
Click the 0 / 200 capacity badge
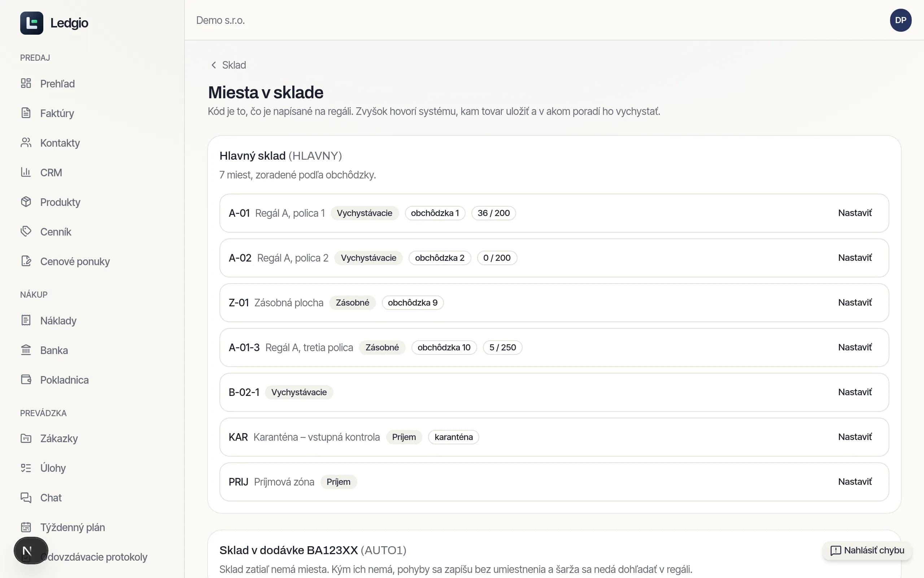[497, 258]
